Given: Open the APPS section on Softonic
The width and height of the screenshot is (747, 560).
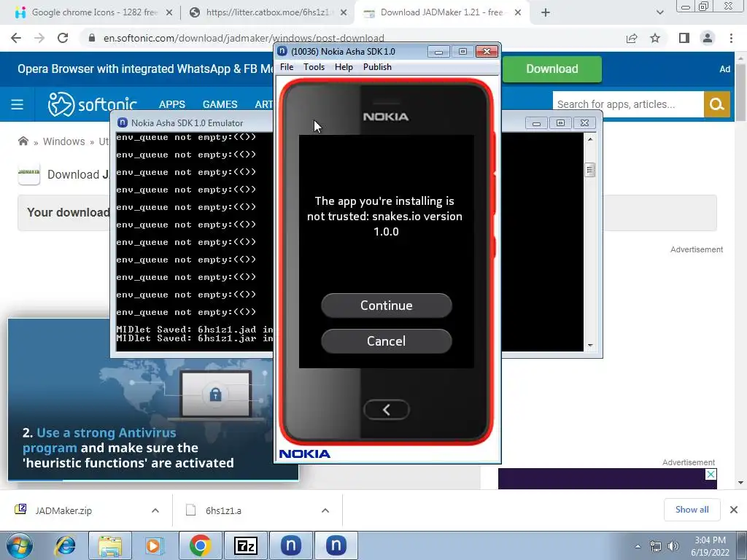Looking at the screenshot, I should pos(172,104).
